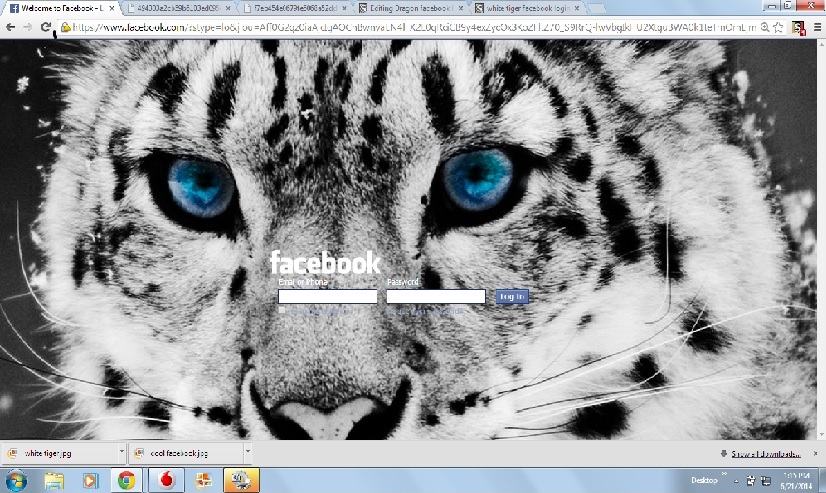Click the browser forward arrow
Image resolution: width=826 pixels, height=493 pixels.
point(28,27)
